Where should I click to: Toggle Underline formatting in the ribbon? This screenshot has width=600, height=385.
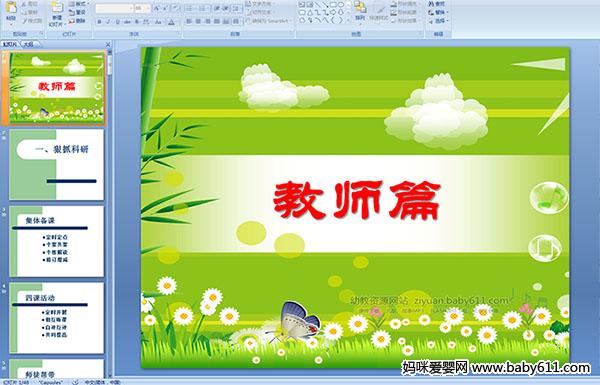coord(117,22)
